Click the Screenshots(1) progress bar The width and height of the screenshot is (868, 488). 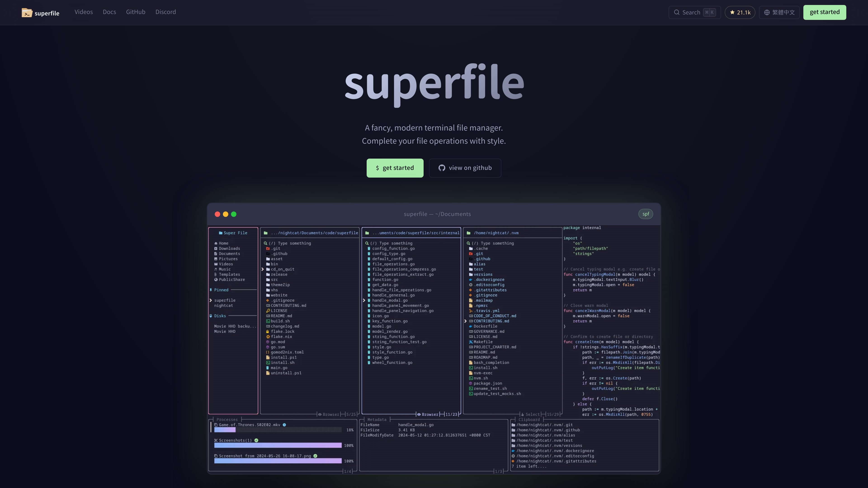pyautogui.click(x=278, y=446)
